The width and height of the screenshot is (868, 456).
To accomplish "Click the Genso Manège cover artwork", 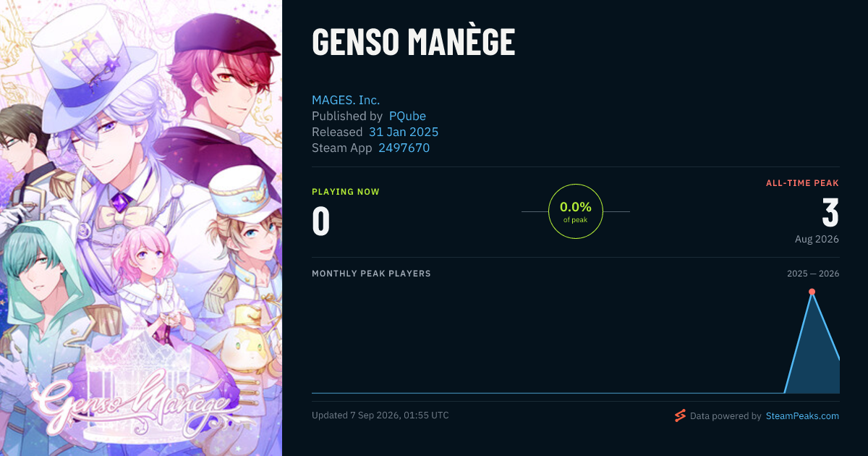I will click(x=141, y=228).
